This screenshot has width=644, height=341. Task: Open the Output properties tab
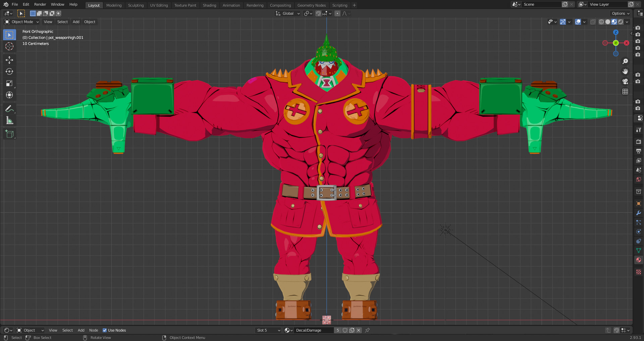point(639,151)
